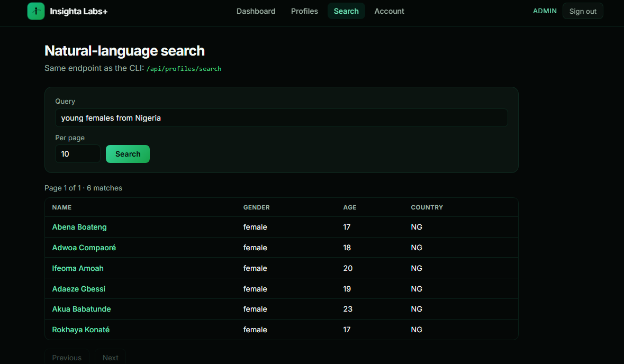Image resolution: width=624 pixels, height=364 pixels.
Task: Click age 23 in Akua Babatunde row
Action: (348, 309)
